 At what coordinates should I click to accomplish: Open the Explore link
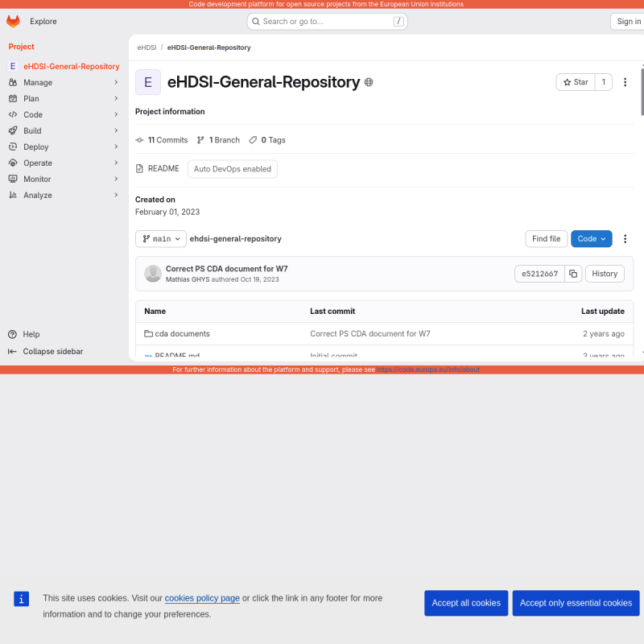[x=43, y=22]
